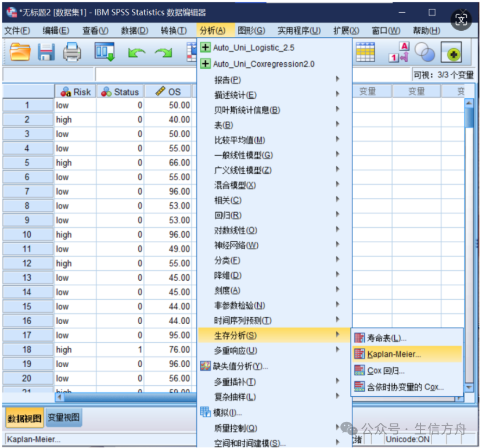482x448 pixels.
Task: Select Cox 回归 in the submenu
Action: pos(407,371)
